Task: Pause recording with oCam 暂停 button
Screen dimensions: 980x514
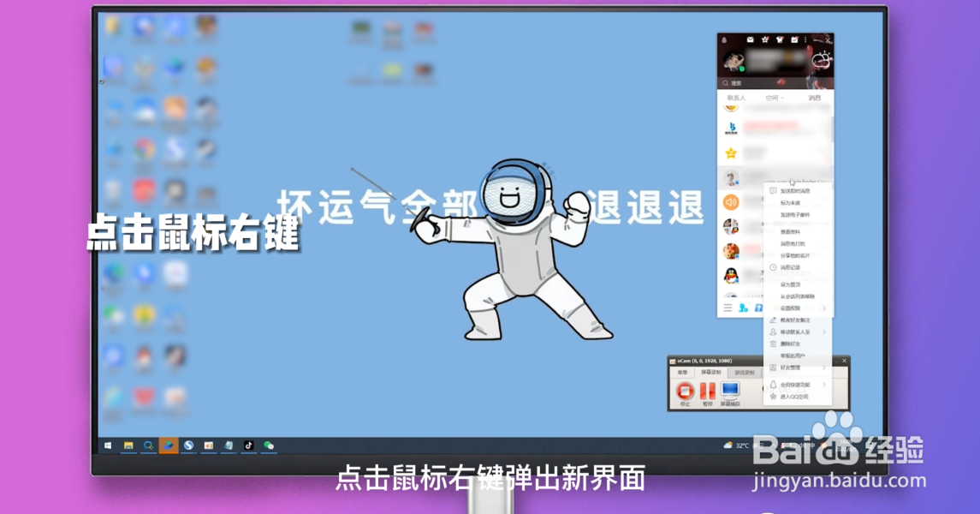Action: click(708, 393)
